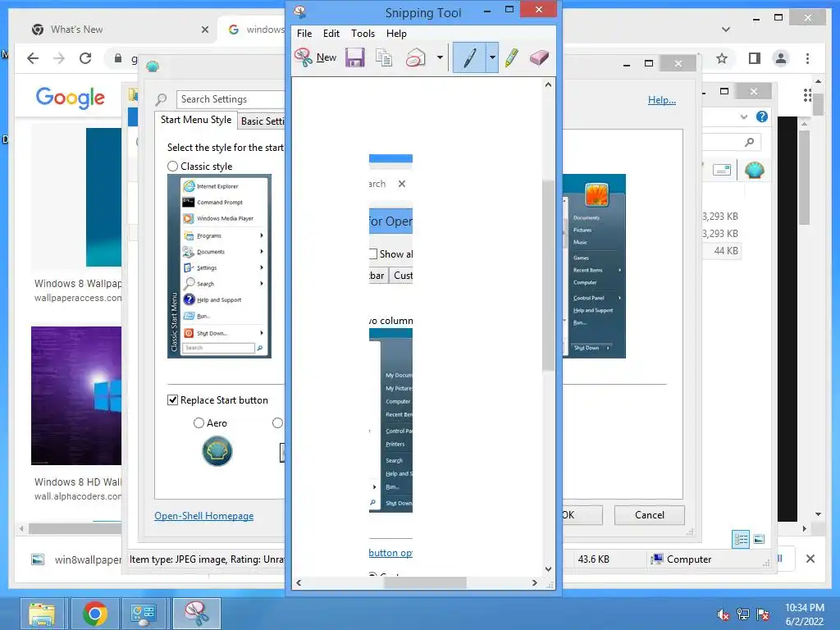Click the Snipping Tool scroll down arrow

tap(548, 569)
